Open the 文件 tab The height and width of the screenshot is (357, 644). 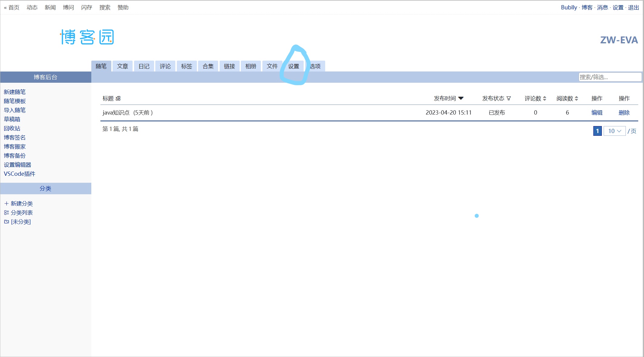(x=272, y=66)
